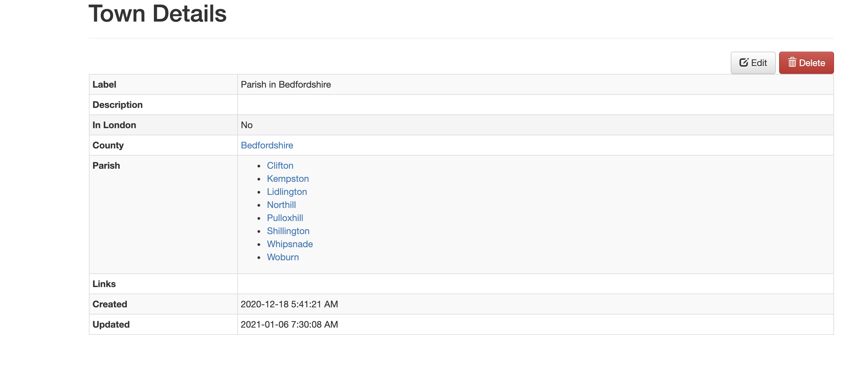Click the In London value No
Screen dimensions: 868x376
click(246, 125)
